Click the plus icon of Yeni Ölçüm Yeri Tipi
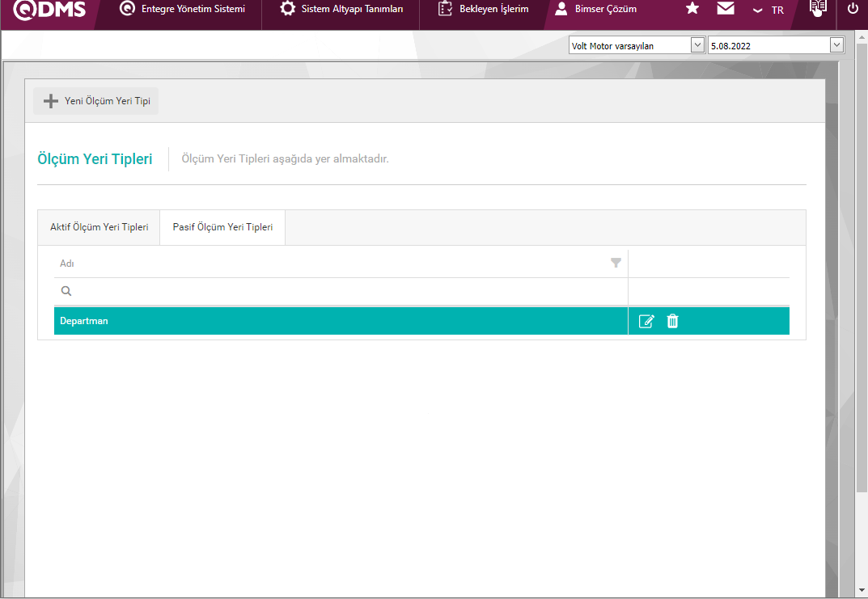 (51, 101)
